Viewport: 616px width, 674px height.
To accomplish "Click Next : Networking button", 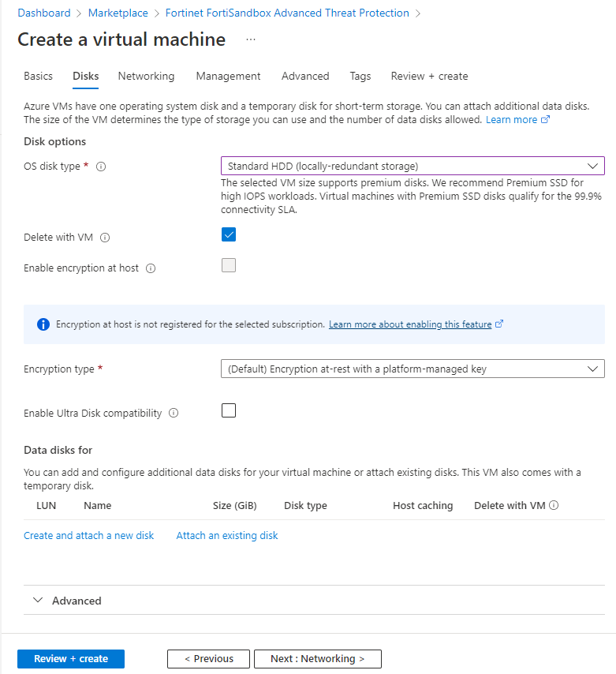I will click(317, 659).
